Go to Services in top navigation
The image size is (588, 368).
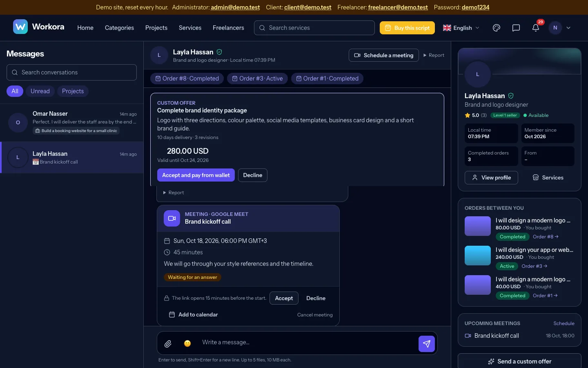tap(190, 28)
